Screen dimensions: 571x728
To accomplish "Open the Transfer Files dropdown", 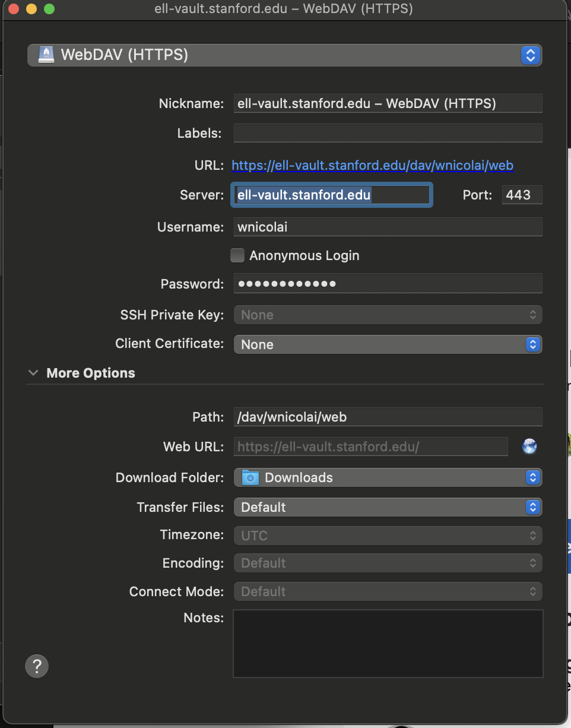I will 388,507.
